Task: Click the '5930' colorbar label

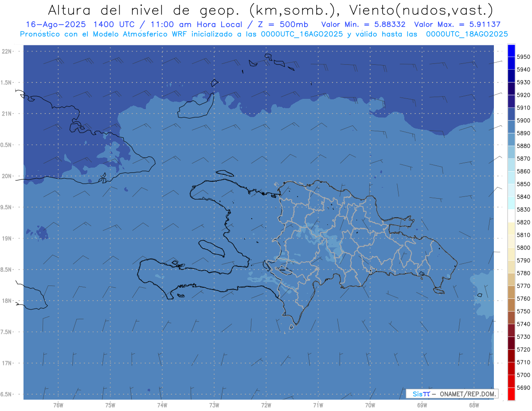Action: point(523,82)
